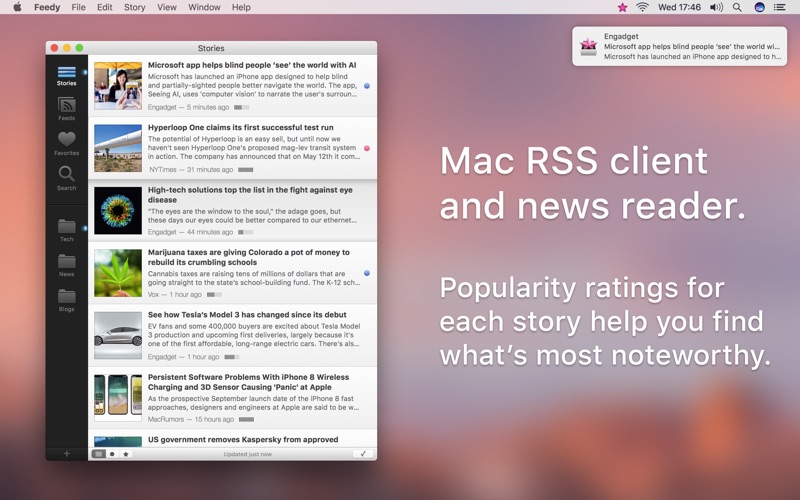
Task: Open 'Hyperloop One claims its first successful test run'
Action: (x=241, y=128)
